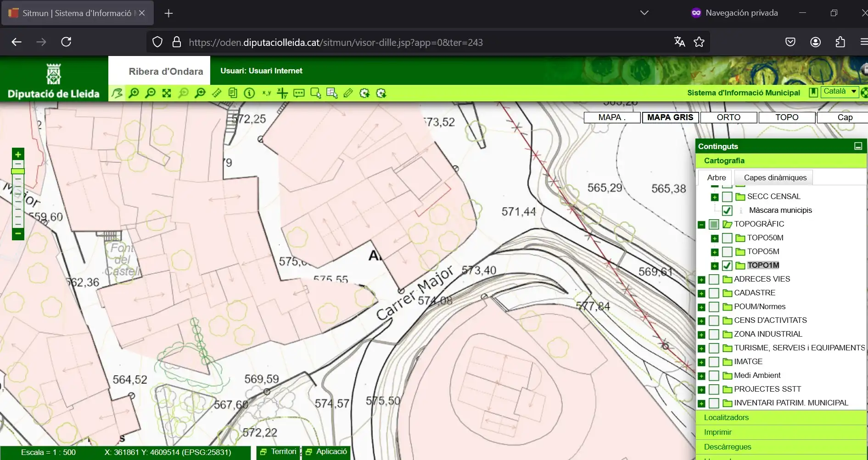Screen dimensions: 868x460
Task: Select the pencil edit tool
Action: (348, 93)
